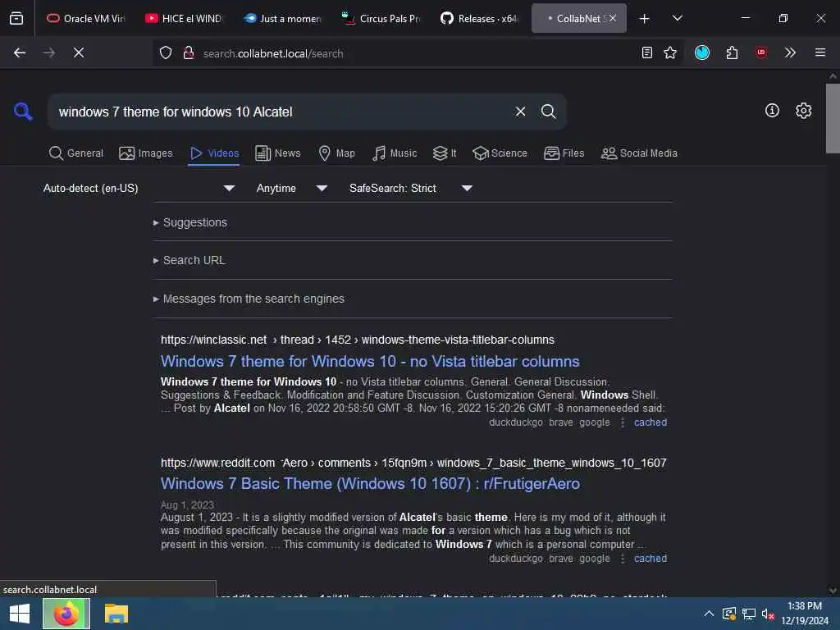Open Windows 7 Basic Theme r/FrutigerAero result
Screen dimensions: 840x630
pyautogui.click(x=370, y=484)
